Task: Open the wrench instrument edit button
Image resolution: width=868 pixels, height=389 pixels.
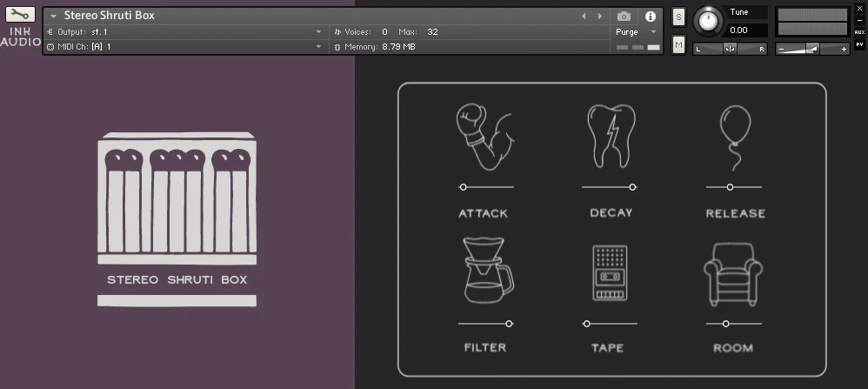Action: (21, 15)
